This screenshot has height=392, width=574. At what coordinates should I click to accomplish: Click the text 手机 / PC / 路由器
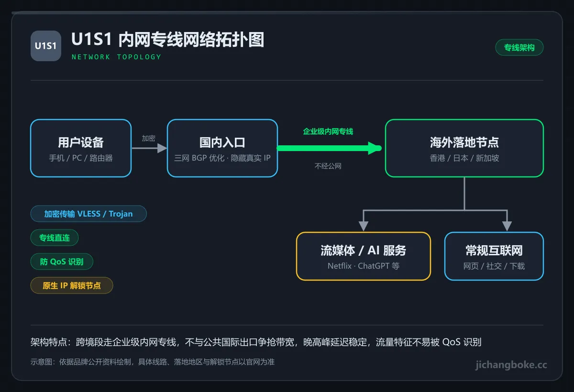tap(81, 158)
